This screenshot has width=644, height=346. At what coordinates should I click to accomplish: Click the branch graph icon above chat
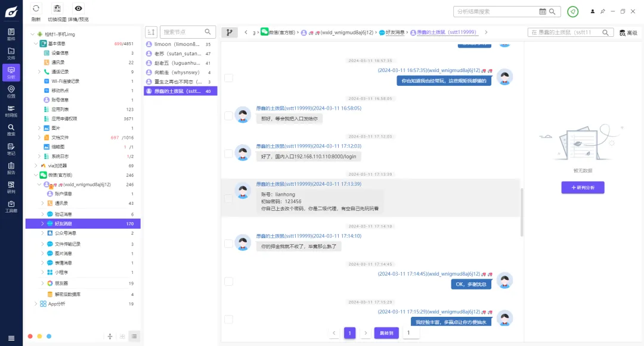229,32
